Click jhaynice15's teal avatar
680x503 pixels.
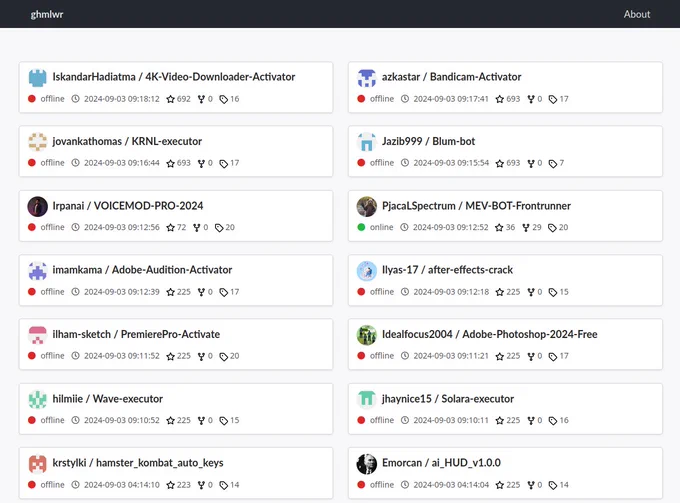pyautogui.click(x=367, y=399)
